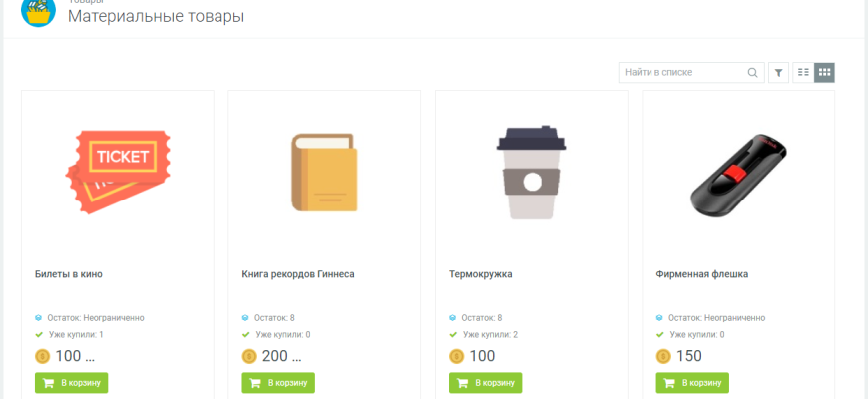Click the thermo mug product image
868x399 pixels.
(x=532, y=172)
